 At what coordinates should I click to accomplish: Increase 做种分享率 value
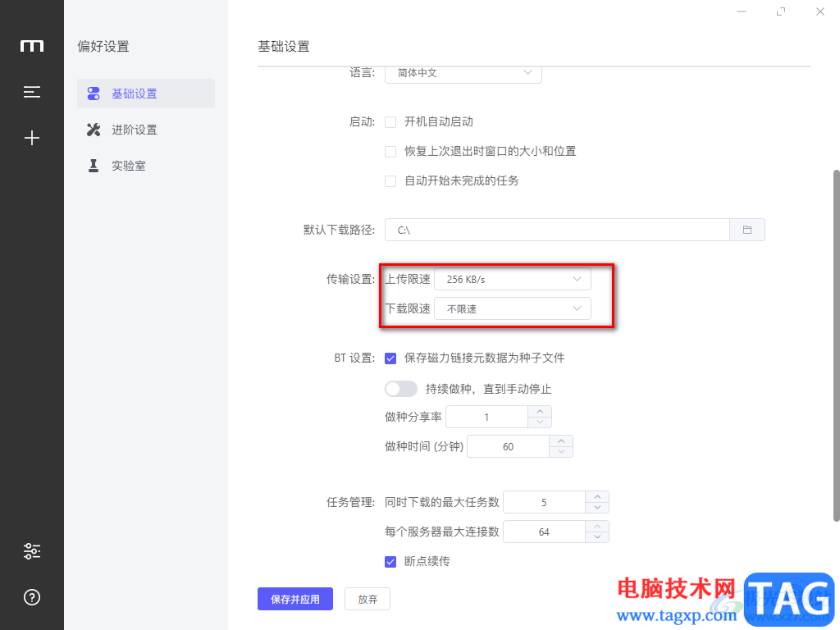tap(540, 412)
